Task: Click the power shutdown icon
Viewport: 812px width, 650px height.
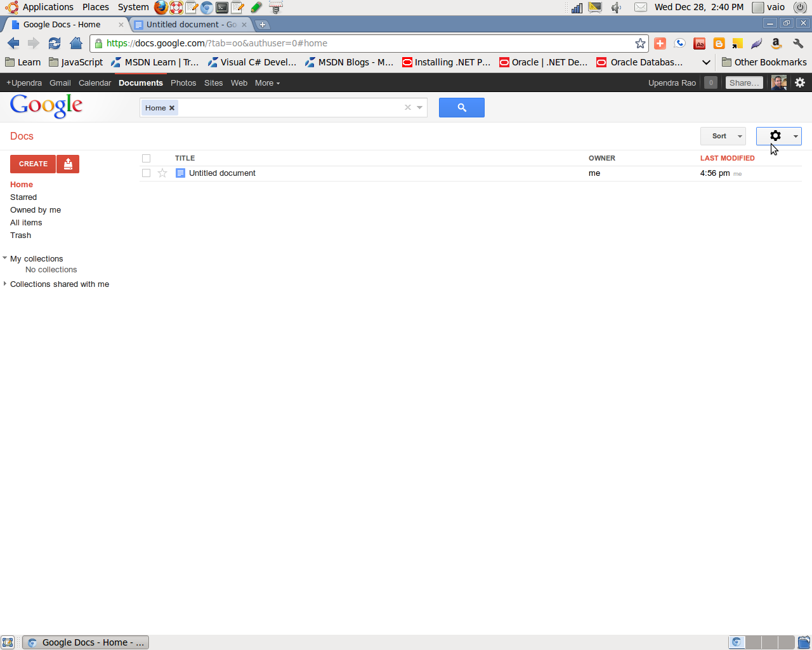Action: pos(800,8)
